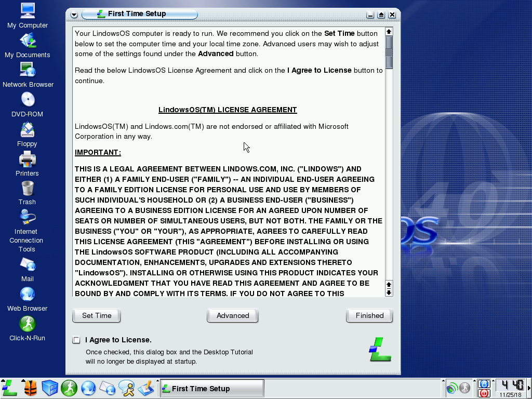Click the arrow handle left of the clock

[x=494, y=381]
